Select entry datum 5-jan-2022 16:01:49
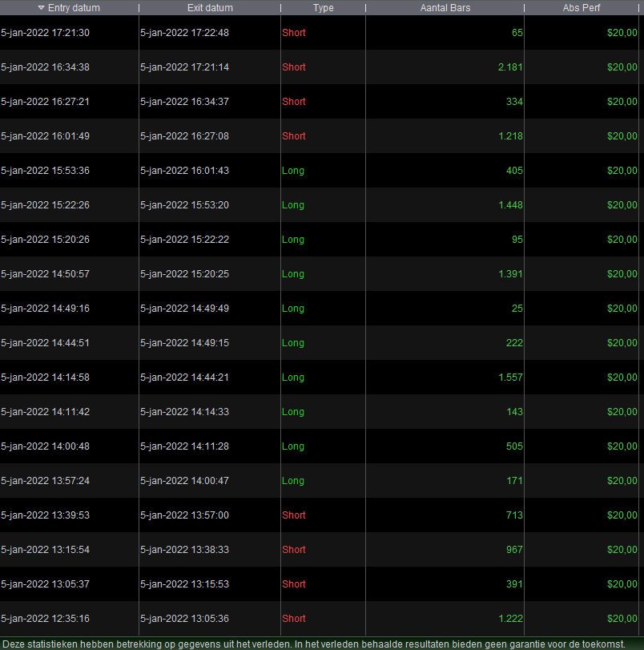The image size is (644, 650). point(45,136)
